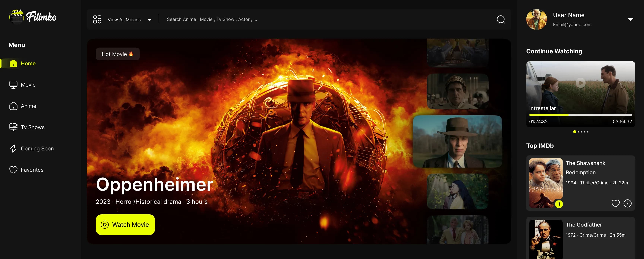Open more options for The Shawshank Redemption
This screenshot has width=644, height=259.
[627, 203]
